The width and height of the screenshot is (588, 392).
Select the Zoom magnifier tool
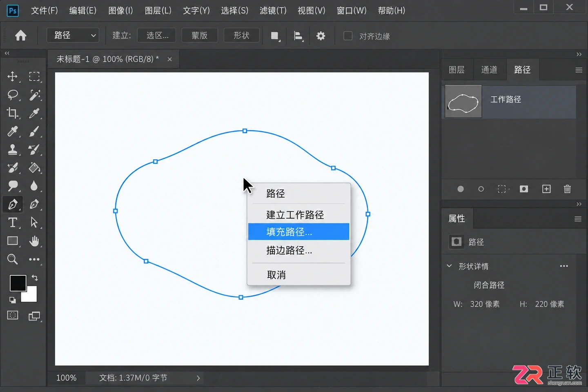click(13, 259)
